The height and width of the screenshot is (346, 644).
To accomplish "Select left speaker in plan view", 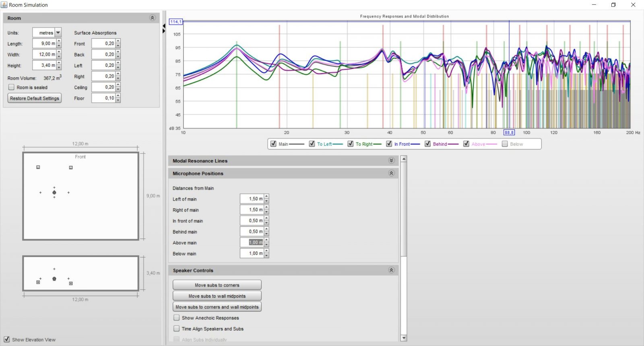I will click(38, 167).
